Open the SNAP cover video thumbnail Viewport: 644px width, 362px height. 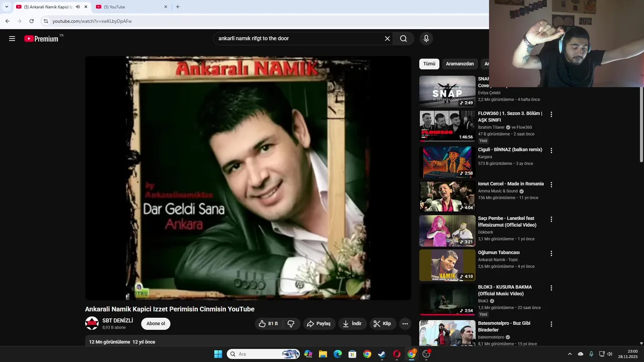pos(447,92)
